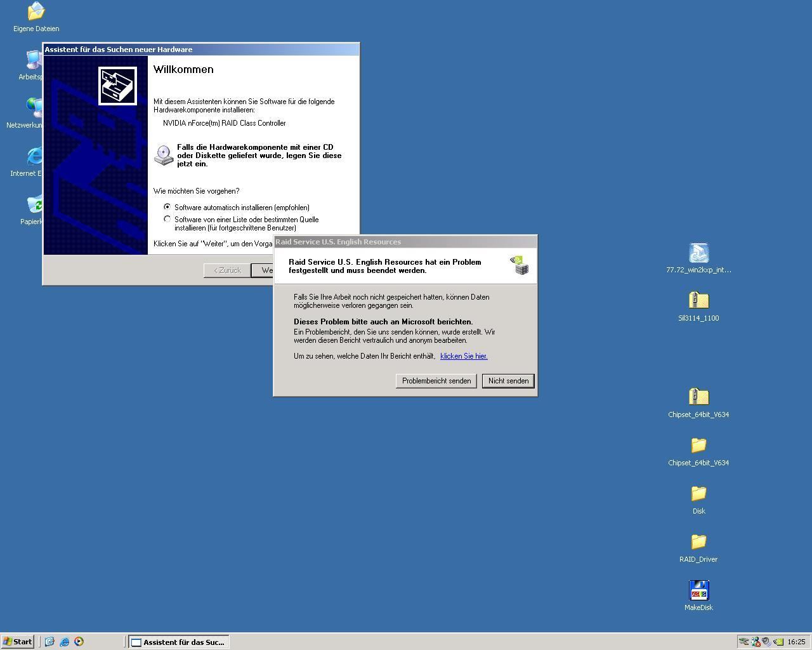Click the Willkommen heading
Image resolution: width=812 pixels, height=650 pixels.
pos(183,69)
